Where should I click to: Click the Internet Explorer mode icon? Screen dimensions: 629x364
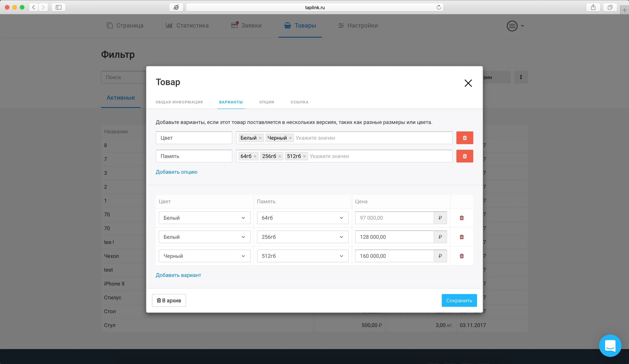pos(176,7)
